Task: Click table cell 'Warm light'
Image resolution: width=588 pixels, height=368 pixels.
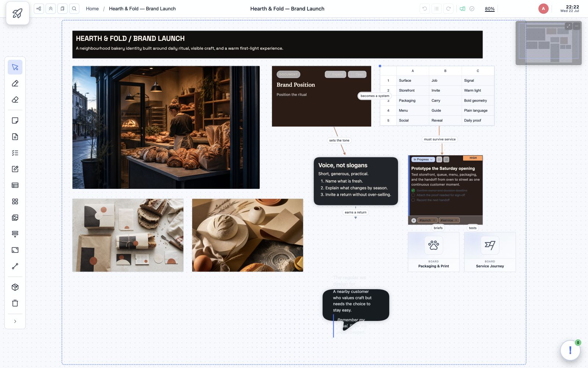Action: pos(477,91)
